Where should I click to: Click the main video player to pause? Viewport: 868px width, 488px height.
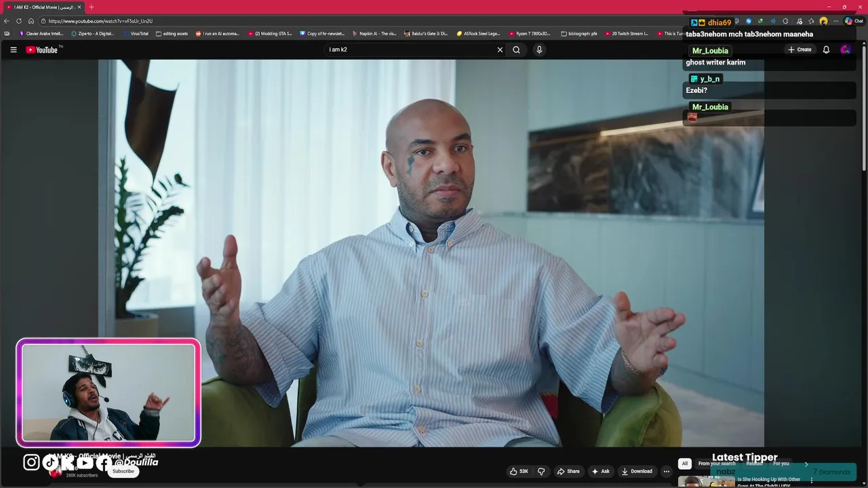click(x=431, y=253)
